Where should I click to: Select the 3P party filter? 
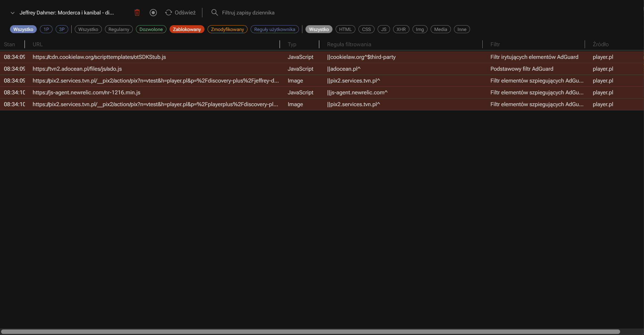coord(62,29)
